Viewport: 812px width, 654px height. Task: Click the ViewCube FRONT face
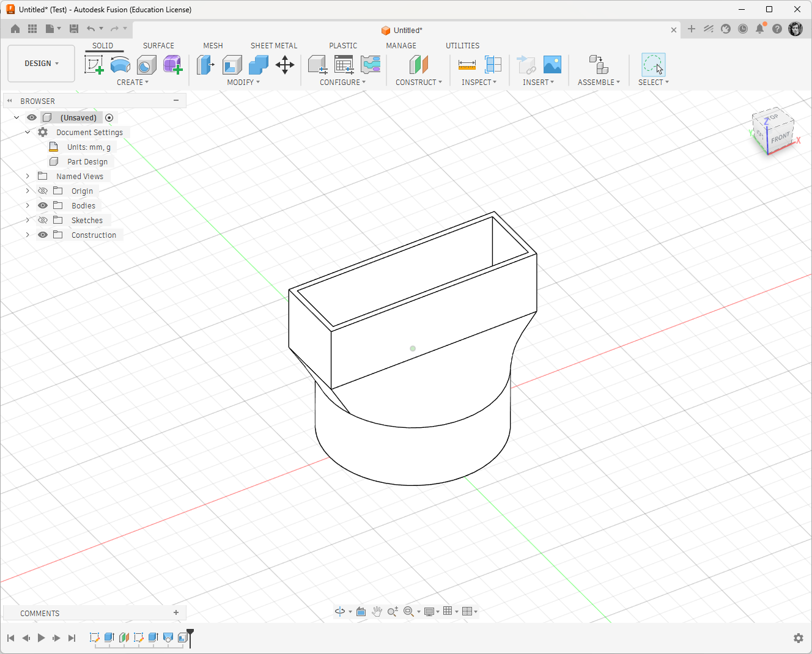(780, 138)
